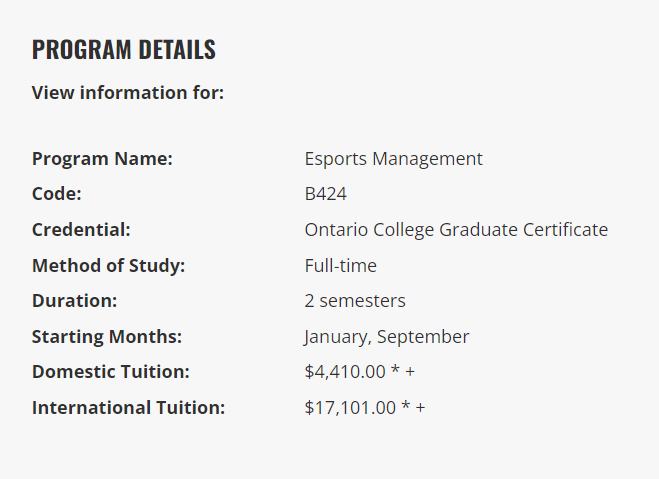Click the asterisk after domestic tuition
The image size is (659, 479).
[x=395, y=371]
